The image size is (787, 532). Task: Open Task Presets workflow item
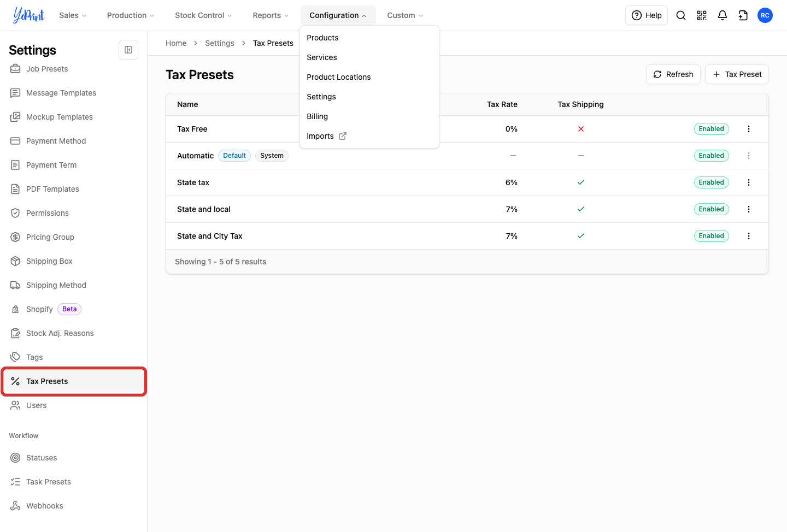[73, 482]
